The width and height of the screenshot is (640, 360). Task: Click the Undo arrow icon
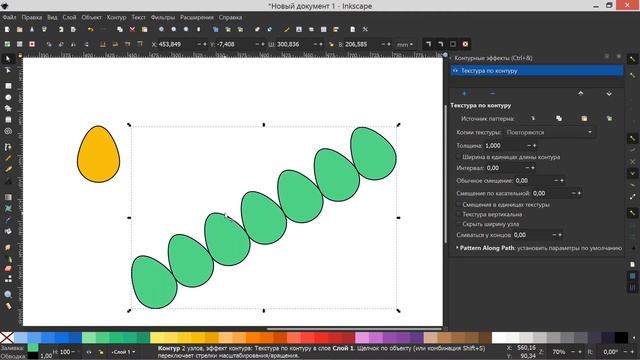click(x=90, y=29)
